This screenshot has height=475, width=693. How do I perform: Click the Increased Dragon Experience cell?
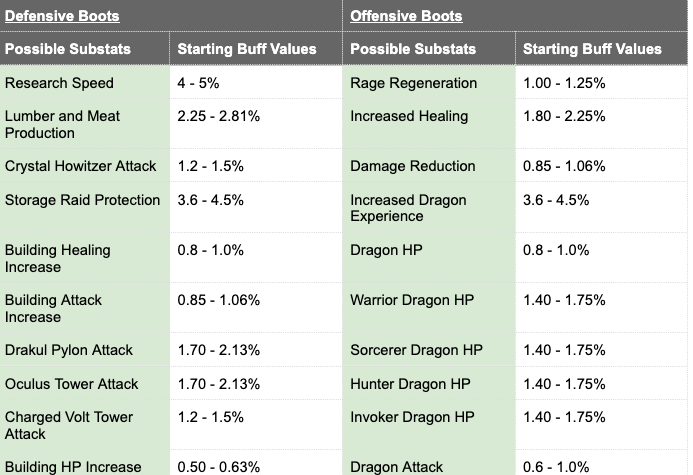[429, 207]
